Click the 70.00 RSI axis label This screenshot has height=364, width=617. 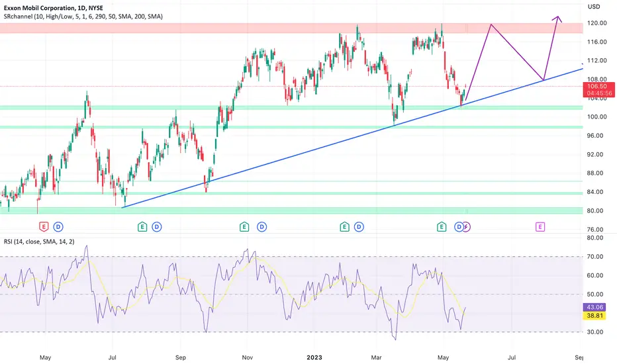[595, 257]
